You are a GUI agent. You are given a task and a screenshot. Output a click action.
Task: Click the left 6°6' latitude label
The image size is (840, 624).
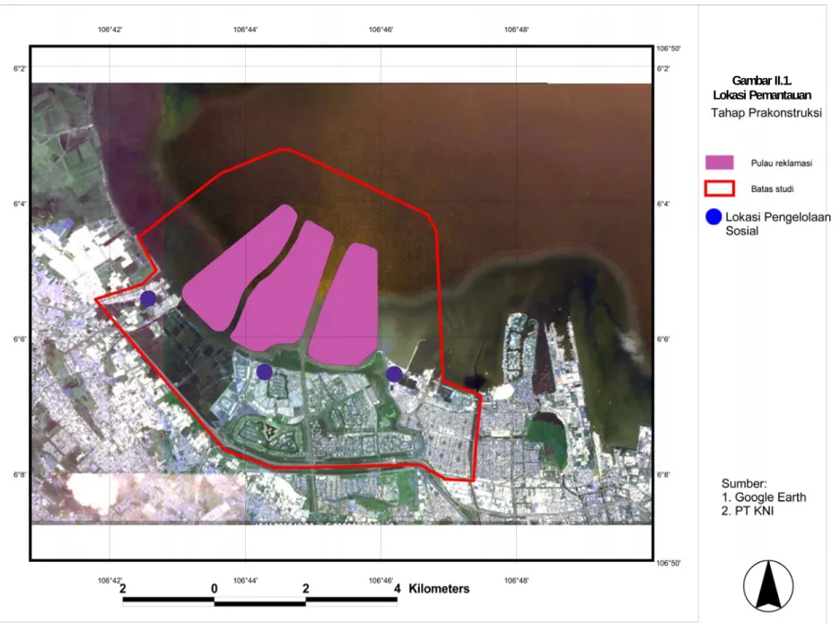19,339
